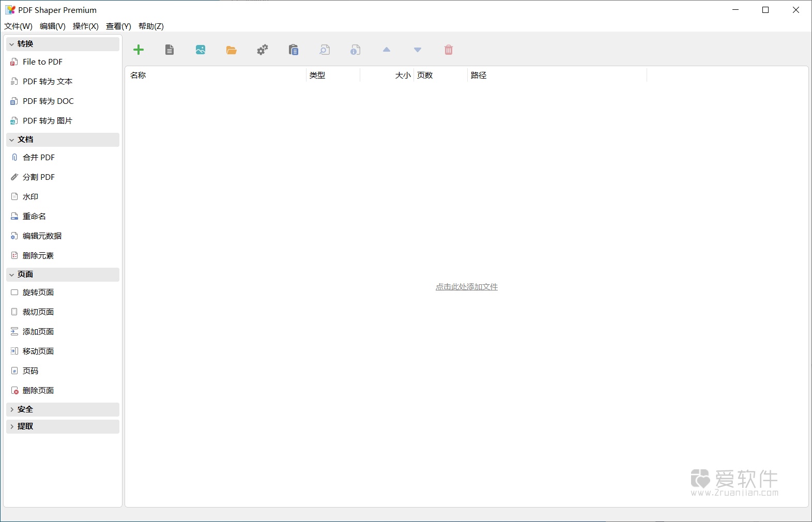Click the PDF 转为 DOC icon

(14, 101)
